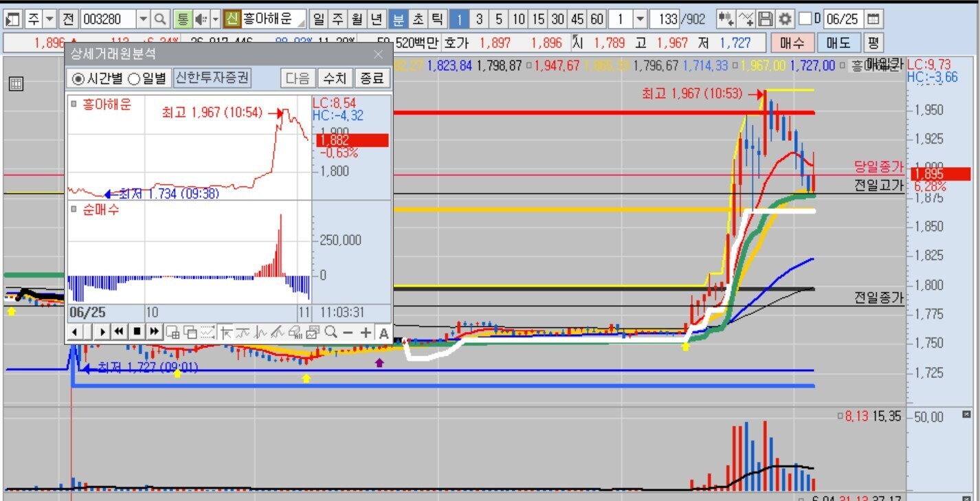Select the 3-minute interval
Image resolution: width=980 pixels, height=501 pixels.
pos(479,19)
